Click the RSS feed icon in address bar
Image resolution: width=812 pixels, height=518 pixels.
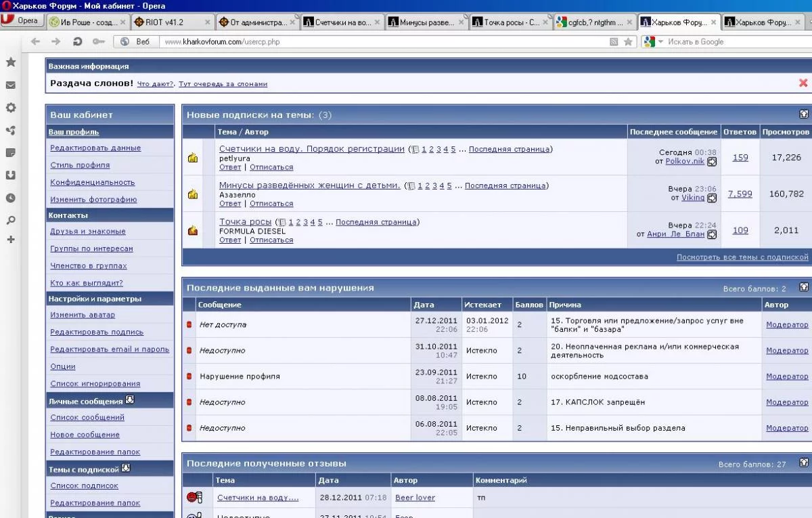click(x=614, y=42)
